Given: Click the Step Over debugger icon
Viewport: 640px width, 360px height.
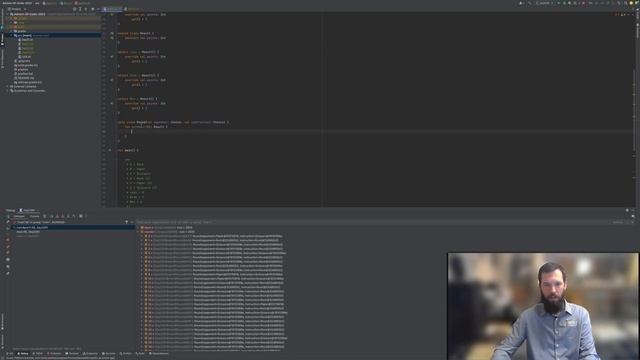Looking at the screenshot, I should pyautogui.click(x=51, y=216).
